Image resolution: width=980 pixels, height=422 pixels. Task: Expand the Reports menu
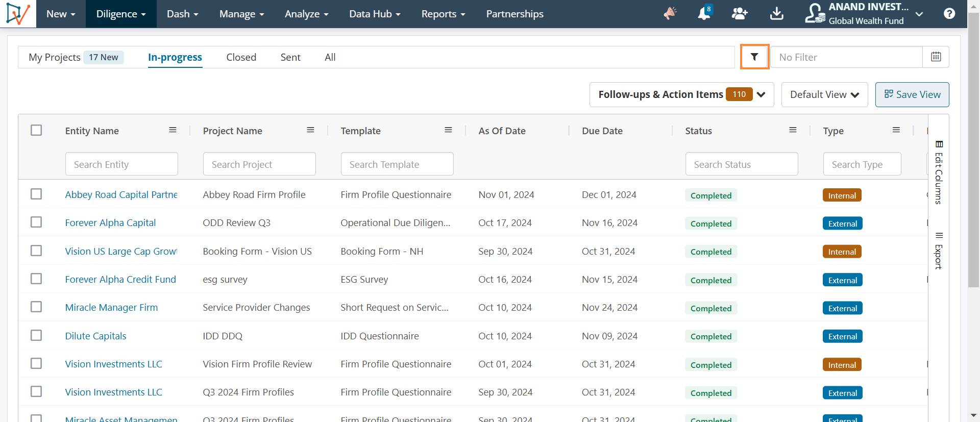(x=443, y=14)
